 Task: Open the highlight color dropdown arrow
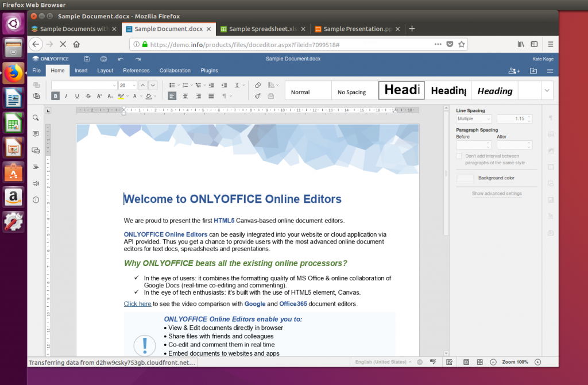coord(127,96)
